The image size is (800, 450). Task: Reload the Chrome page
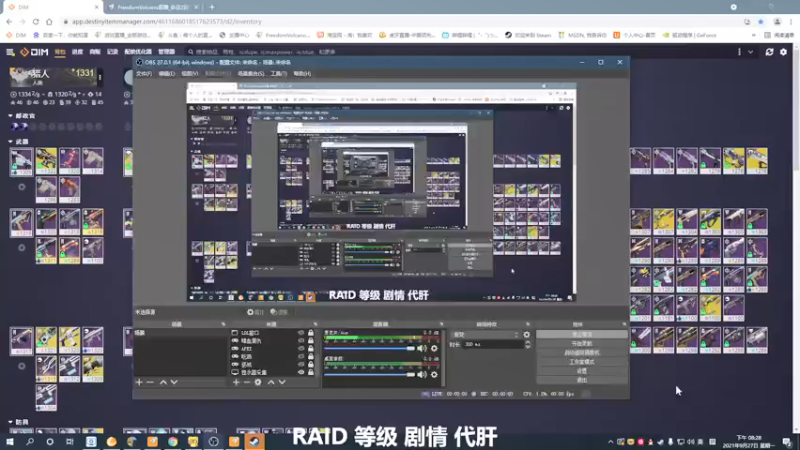36,21
